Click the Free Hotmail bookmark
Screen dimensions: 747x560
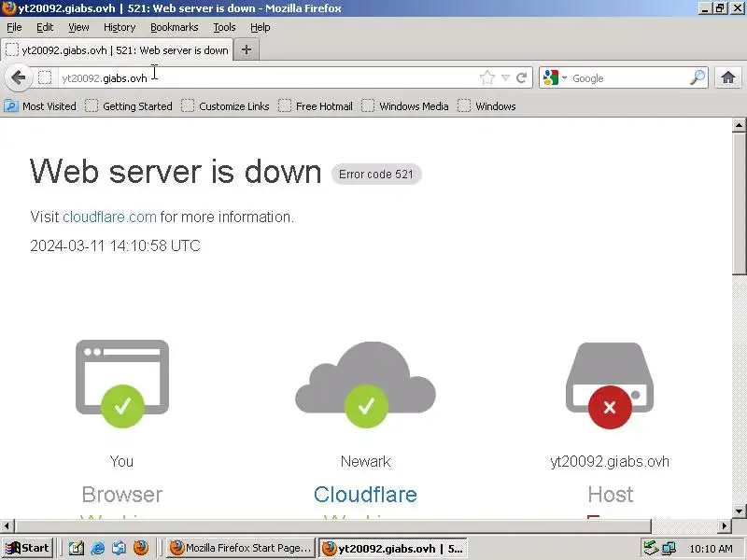tap(316, 106)
